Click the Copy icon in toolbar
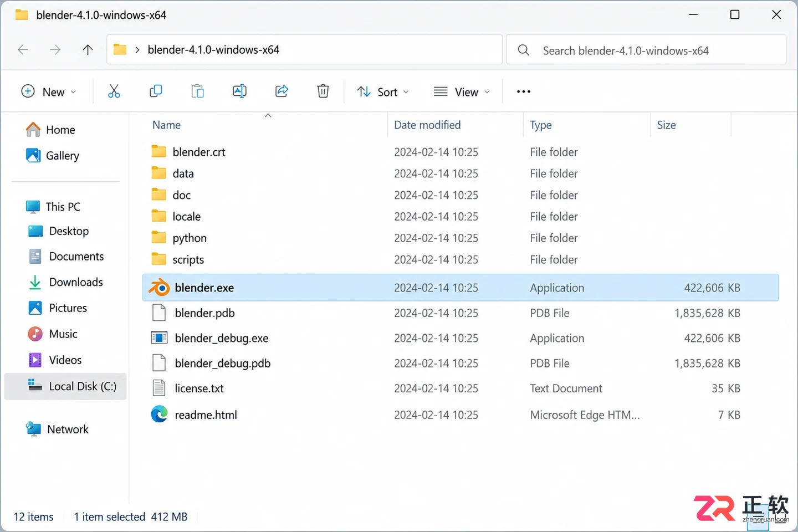This screenshot has height=532, width=798. [156, 91]
